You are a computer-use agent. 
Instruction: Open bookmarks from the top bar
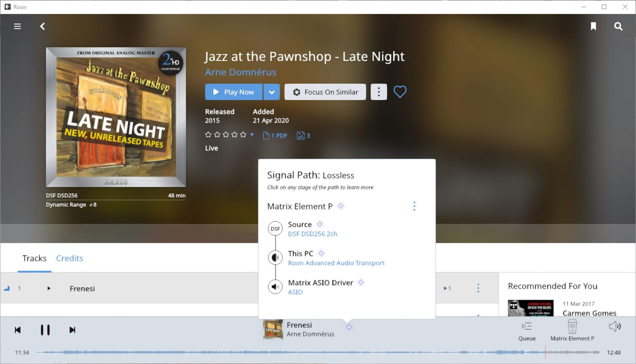tap(593, 26)
